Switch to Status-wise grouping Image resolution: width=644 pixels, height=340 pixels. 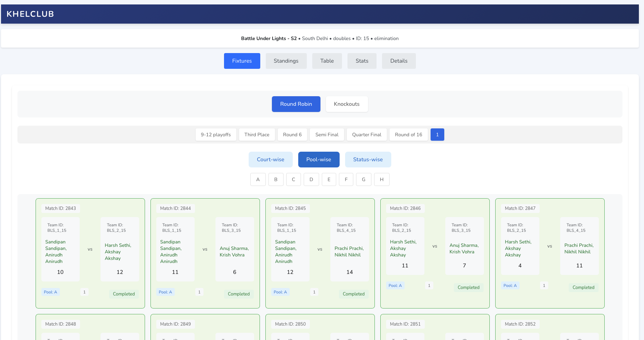pyautogui.click(x=368, y=160)
